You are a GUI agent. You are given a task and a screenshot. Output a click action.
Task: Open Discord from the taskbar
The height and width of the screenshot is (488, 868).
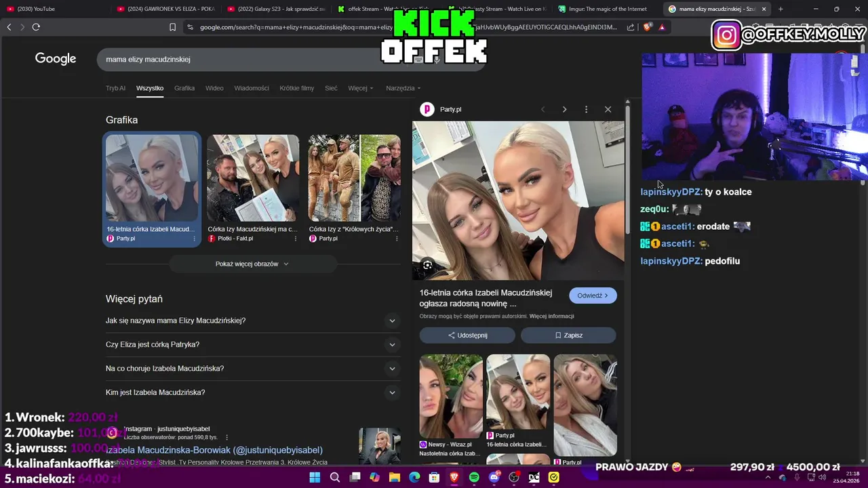click(x=494, y=477)
